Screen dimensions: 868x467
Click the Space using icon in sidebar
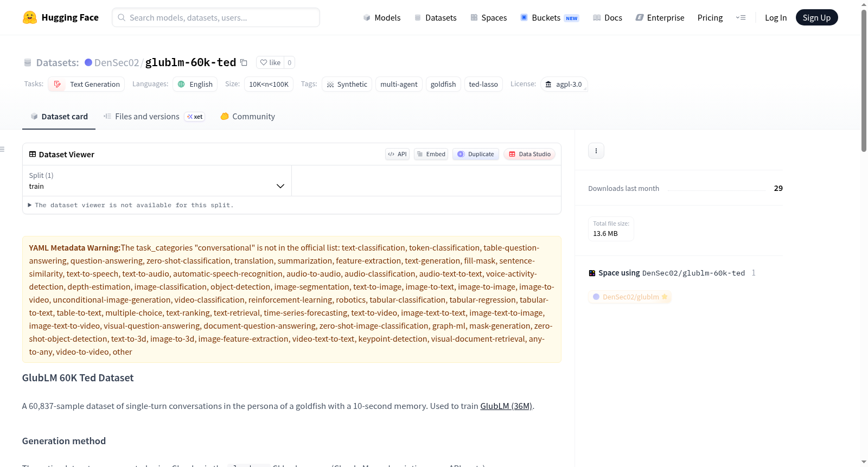click(x=592, y=273)
